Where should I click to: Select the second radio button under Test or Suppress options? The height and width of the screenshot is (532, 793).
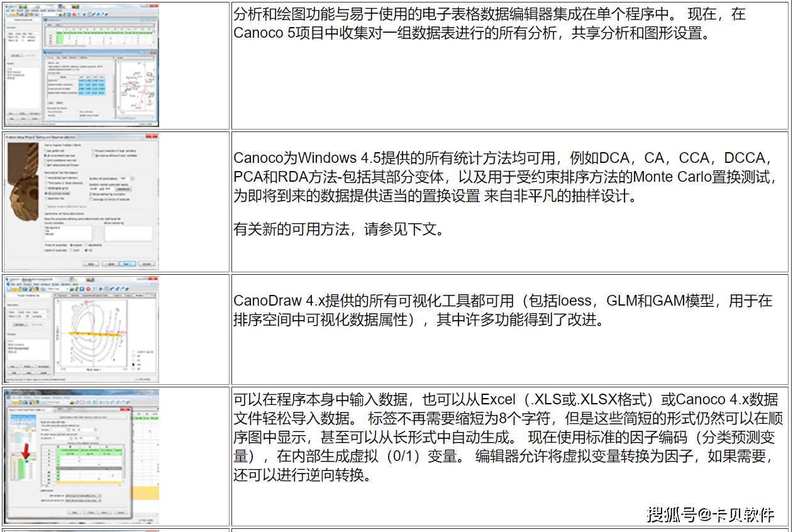coord(45,155)
